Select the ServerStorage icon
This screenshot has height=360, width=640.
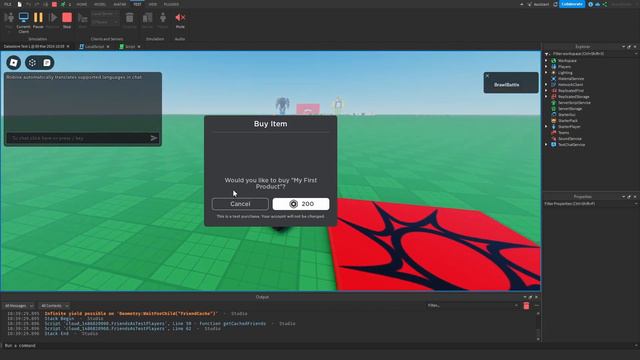(x=554, y=109)
